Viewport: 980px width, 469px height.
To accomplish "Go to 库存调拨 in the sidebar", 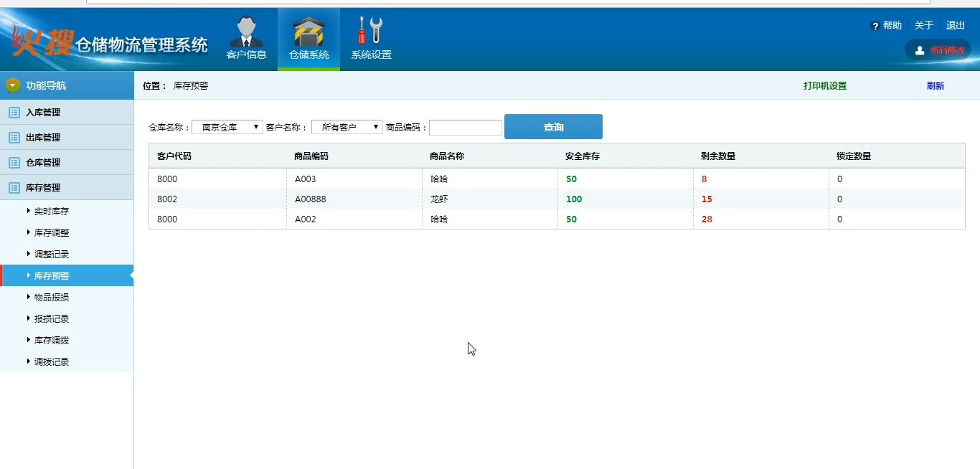I will 52,341.
